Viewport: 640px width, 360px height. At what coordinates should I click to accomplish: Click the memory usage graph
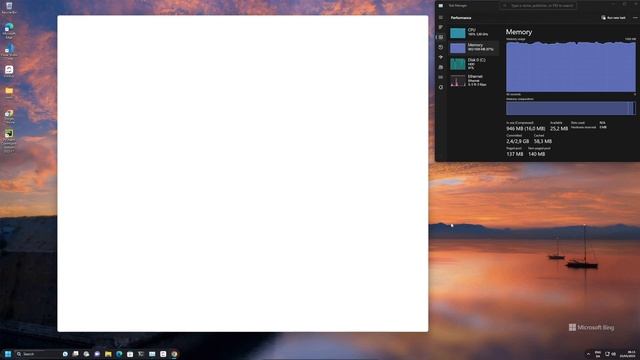coord(571,67)
